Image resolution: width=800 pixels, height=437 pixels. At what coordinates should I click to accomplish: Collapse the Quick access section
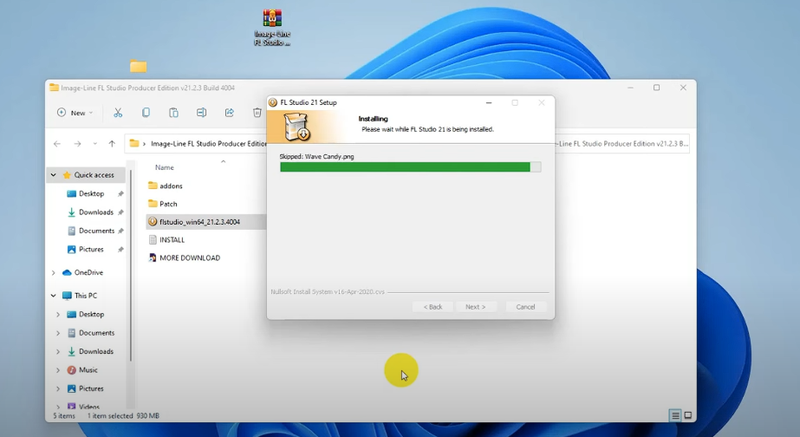pos(53,175)
